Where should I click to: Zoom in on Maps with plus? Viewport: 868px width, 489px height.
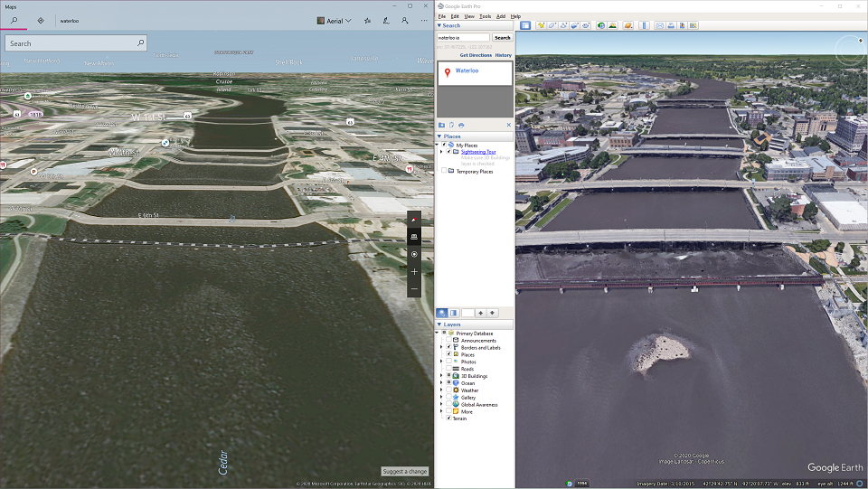click(414, 271)
